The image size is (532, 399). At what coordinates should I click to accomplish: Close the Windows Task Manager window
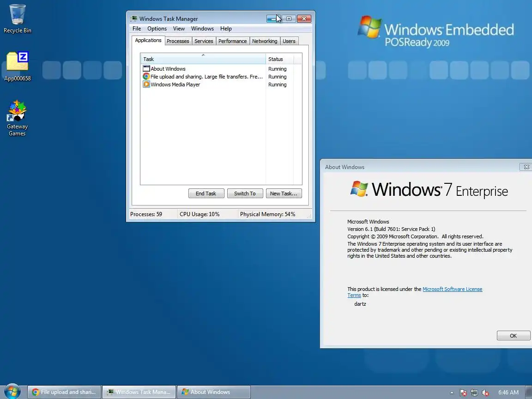pos(304,18)
